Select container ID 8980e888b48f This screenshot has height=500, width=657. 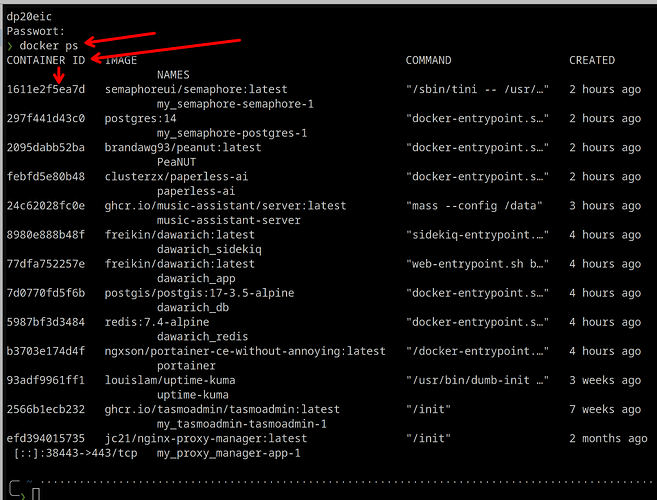tap(46, 235)
